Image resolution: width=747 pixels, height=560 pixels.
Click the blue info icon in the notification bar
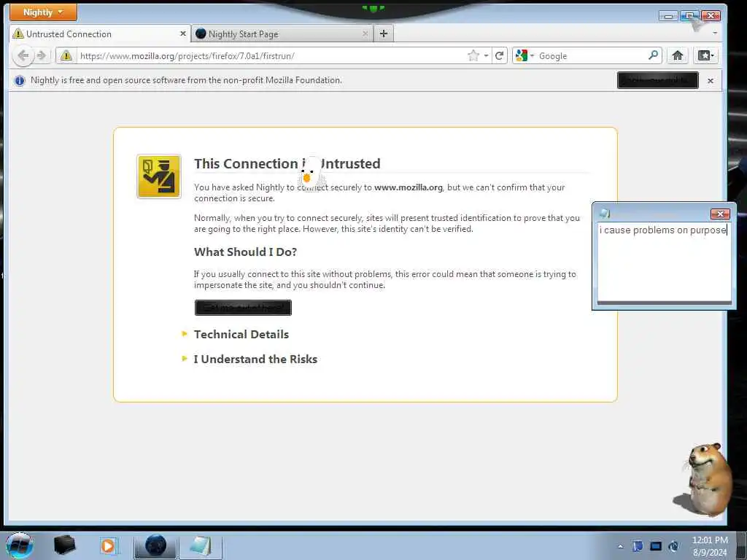coord(20,80)
